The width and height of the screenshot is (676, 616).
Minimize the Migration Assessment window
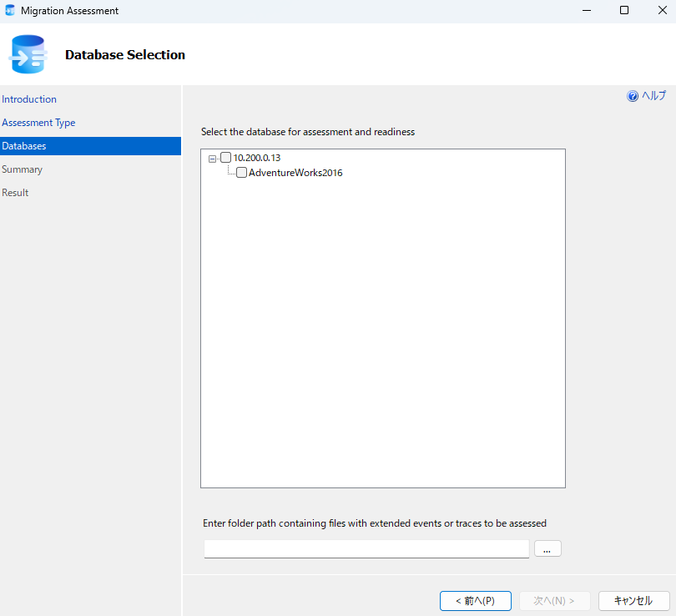[x=586, y=10]
